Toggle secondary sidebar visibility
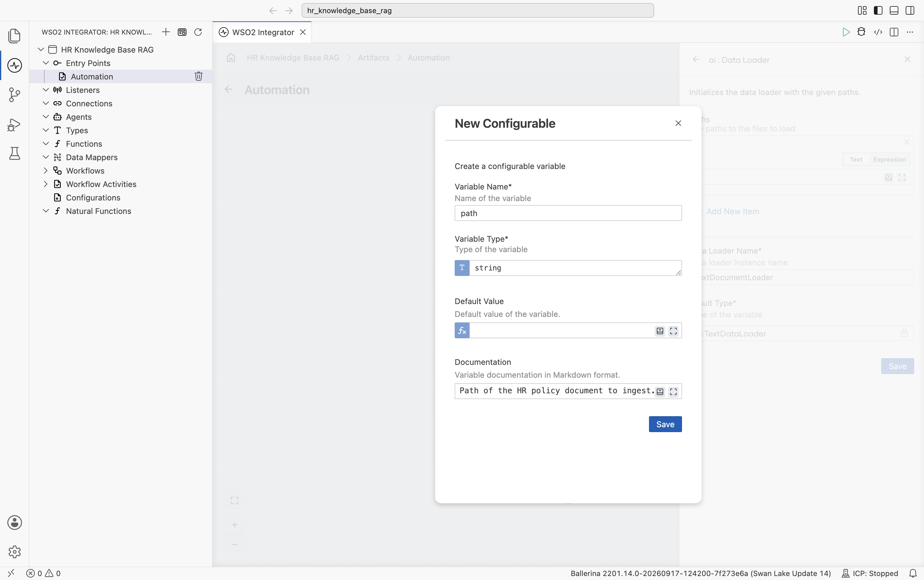Image resolution: width=924 pixels, height=580 pixels. click(x=910, y=10)
